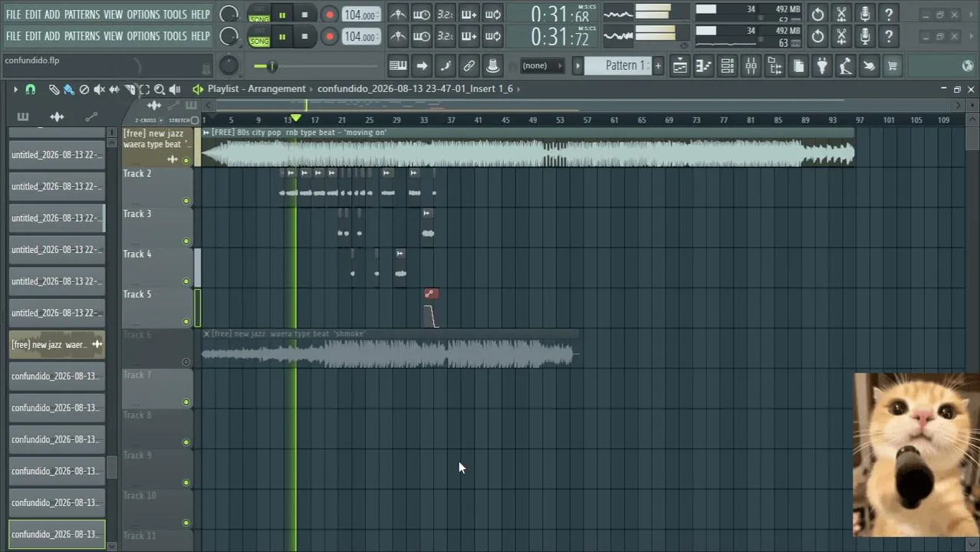This screenshot has width=980, height=552.
Task: Open the Mixer faders icon
Action: [751, 66]
